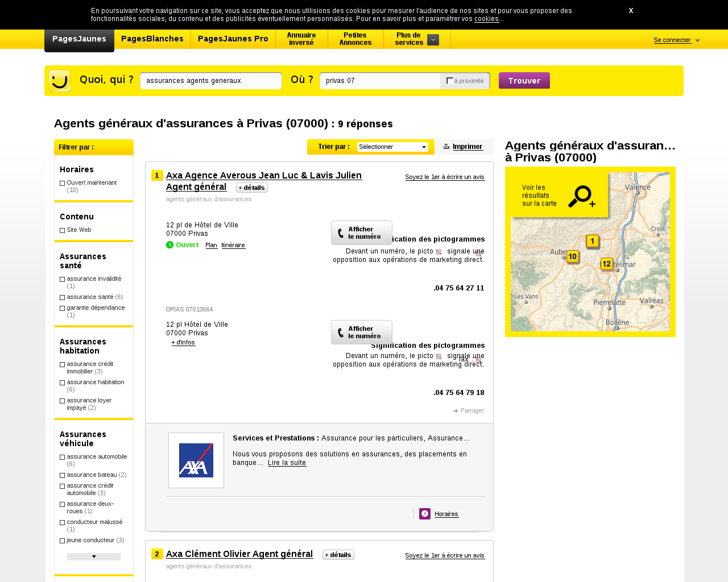Viewport: 728px width, 582px height.
Task: Switch to the PagesBlanches tab
Action: [x=152, y=39]
